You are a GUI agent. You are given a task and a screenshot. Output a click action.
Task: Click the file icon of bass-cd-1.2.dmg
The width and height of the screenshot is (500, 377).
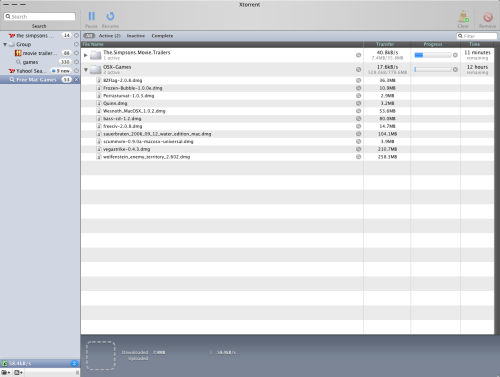(x=99, y=119)
